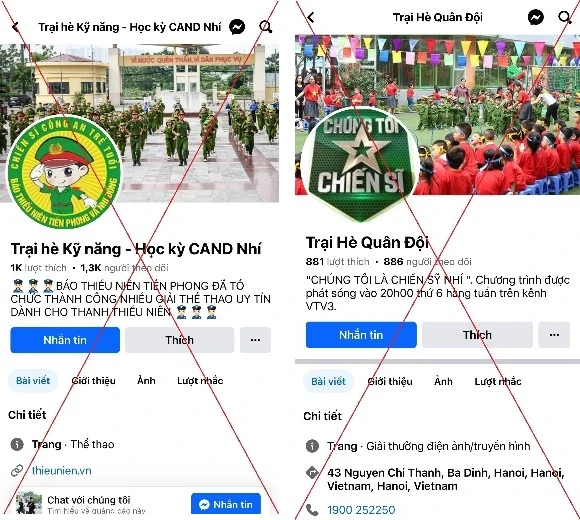
Task: Call phone number 1900 252250
Action: pyautogui.click(x=361, y=510)
